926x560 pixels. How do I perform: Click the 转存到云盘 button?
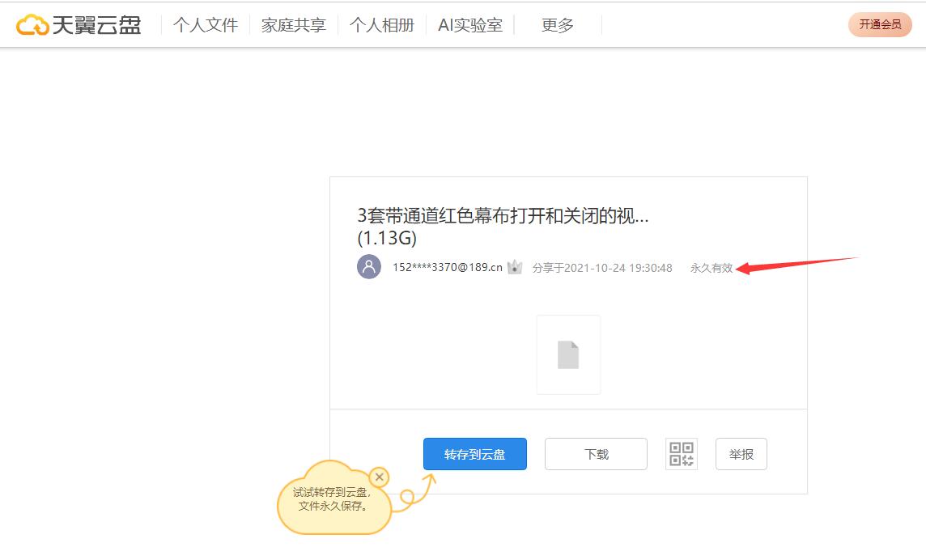coord(474,453)
